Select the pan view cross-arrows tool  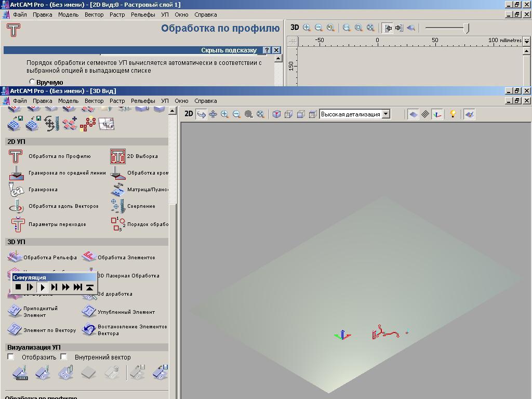point(213,114)
